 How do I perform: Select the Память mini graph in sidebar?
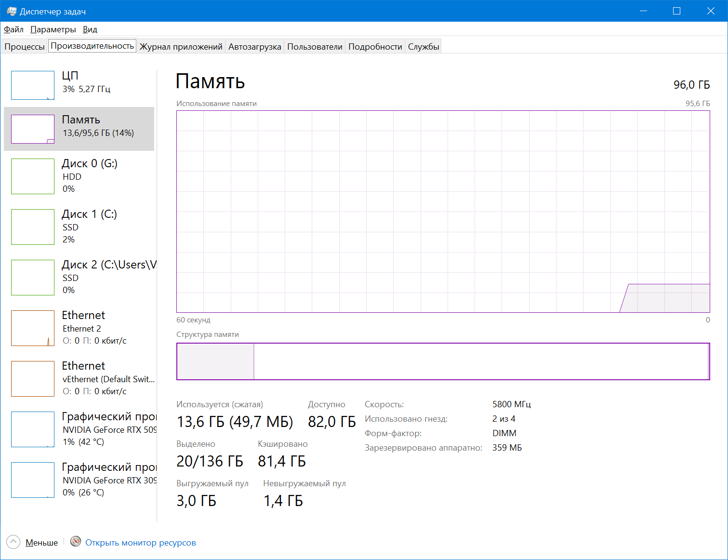point(33,129)
